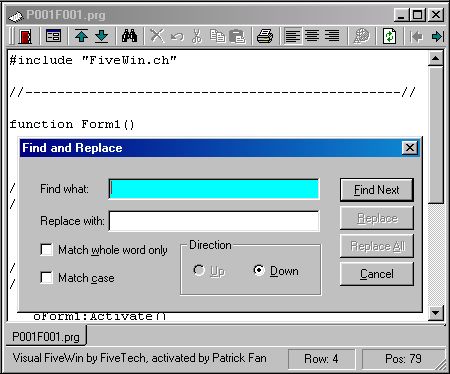Screen dimensions: 450x374
Task: Click the function Form1() code line
Action: point(72,124)
